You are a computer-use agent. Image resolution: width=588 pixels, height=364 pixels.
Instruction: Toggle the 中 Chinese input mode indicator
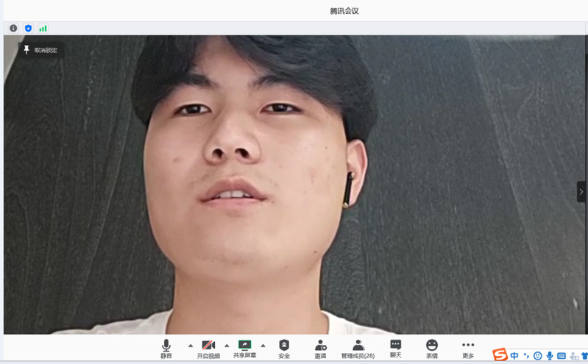click(514, 356)
